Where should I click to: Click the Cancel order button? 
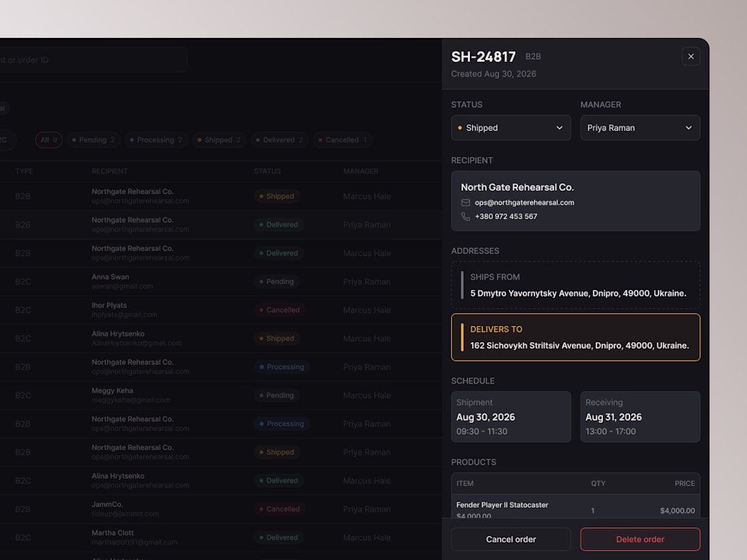click(511, 539)
